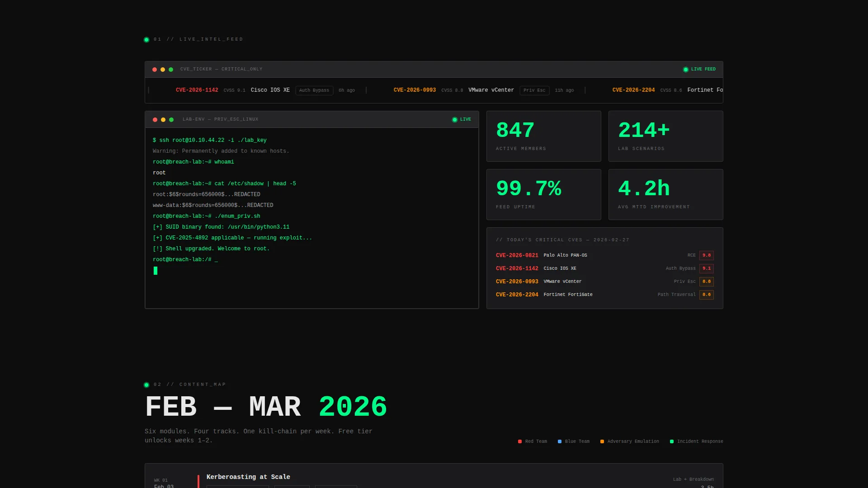Open CVE-2026-0993 in the ticker
The height and width of the screenshot is (488, 868).
point(415,90)
